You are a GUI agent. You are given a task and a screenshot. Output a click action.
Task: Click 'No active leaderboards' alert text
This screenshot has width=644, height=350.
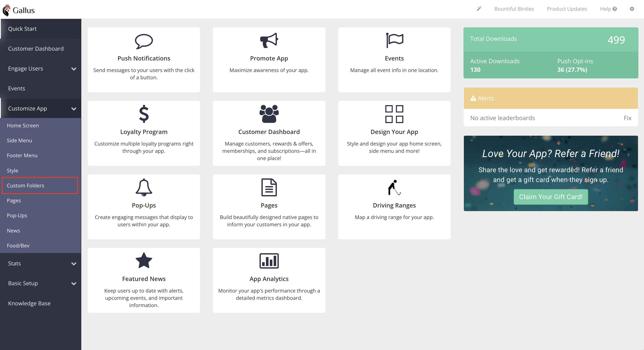click(x=503, y=118)
